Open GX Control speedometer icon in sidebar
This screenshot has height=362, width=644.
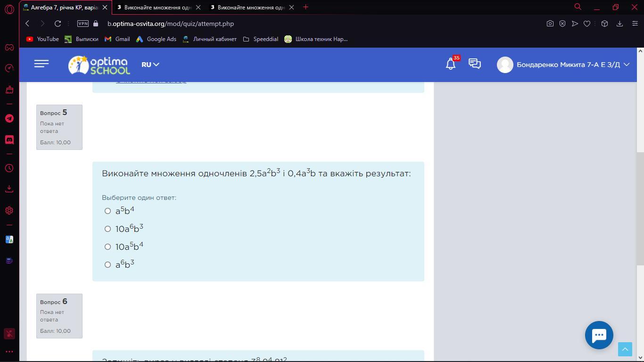9,68
